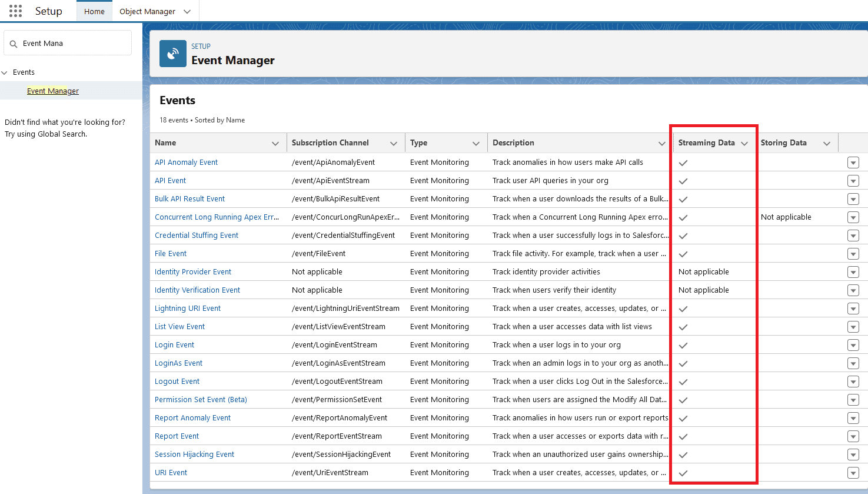868x494 pixels.
Task: Switch to the Home tab
Action: [94, 11]
